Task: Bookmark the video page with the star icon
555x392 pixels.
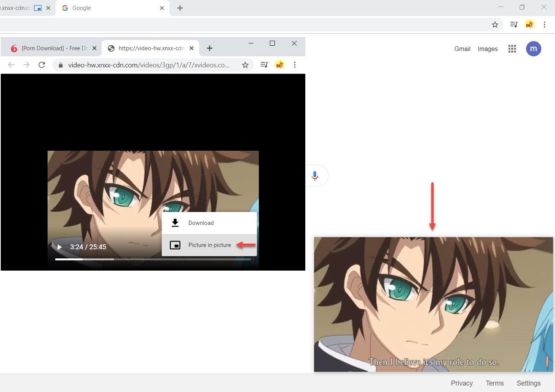Action: click(x=245, y=65)
